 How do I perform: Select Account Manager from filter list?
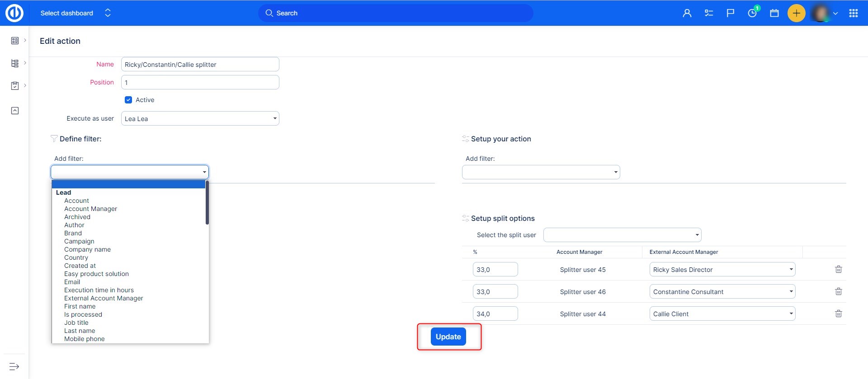click(x=90, y=209)
